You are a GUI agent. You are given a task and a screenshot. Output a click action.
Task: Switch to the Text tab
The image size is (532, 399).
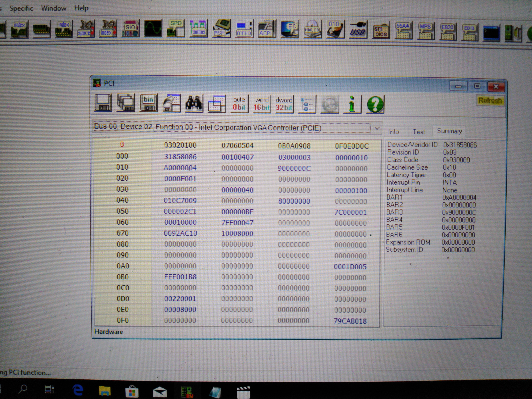click(419, 132)
